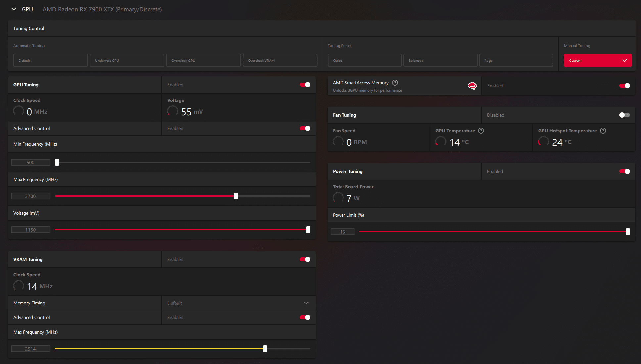Choose Undervolt GPU automatic tuning
Screen dimensions: 641x364
coord(127,61)
